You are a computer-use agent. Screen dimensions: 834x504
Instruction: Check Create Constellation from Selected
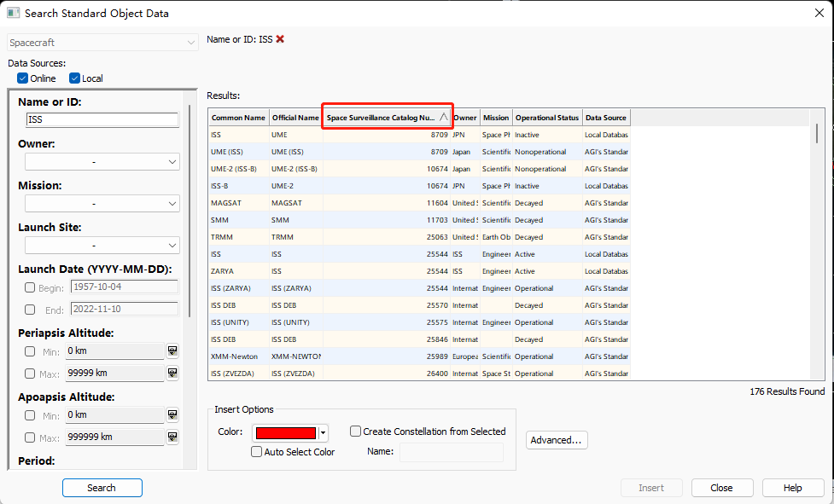[x=356, y=432]
